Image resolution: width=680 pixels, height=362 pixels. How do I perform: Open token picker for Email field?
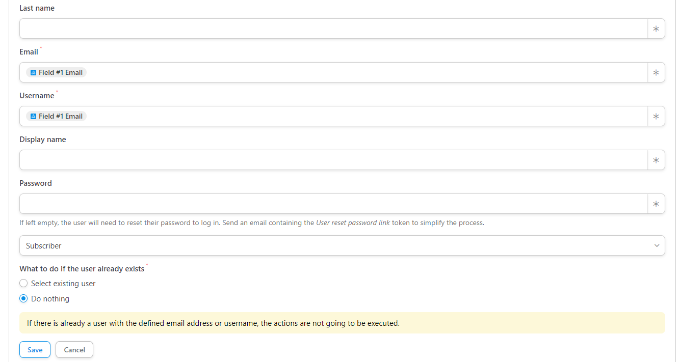tap(656, 73)
